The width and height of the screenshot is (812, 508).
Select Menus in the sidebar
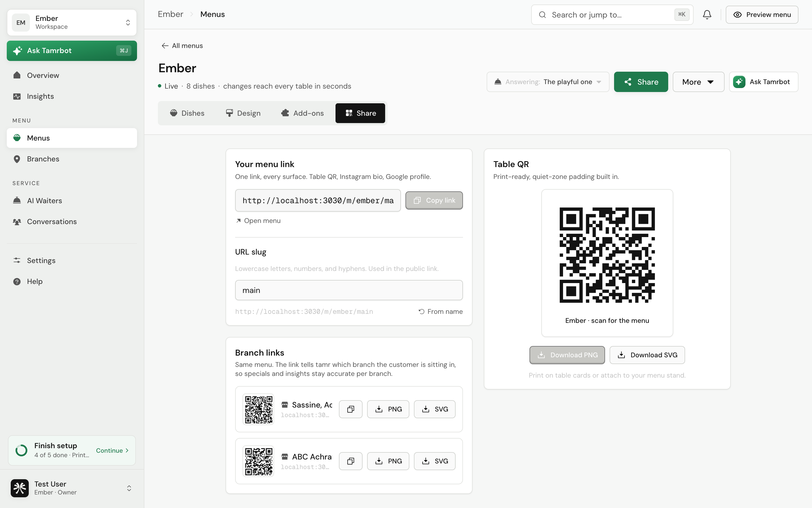(x=72, y=138)
